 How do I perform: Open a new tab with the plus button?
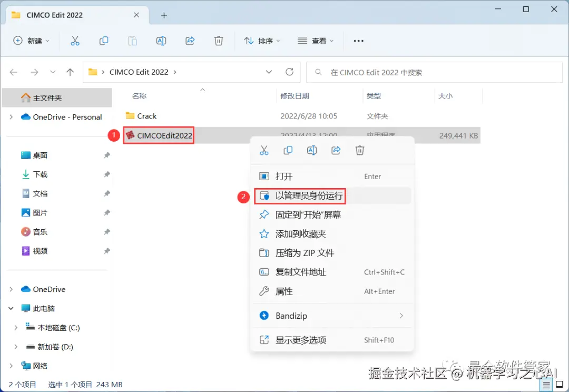(x=164, y=15)
